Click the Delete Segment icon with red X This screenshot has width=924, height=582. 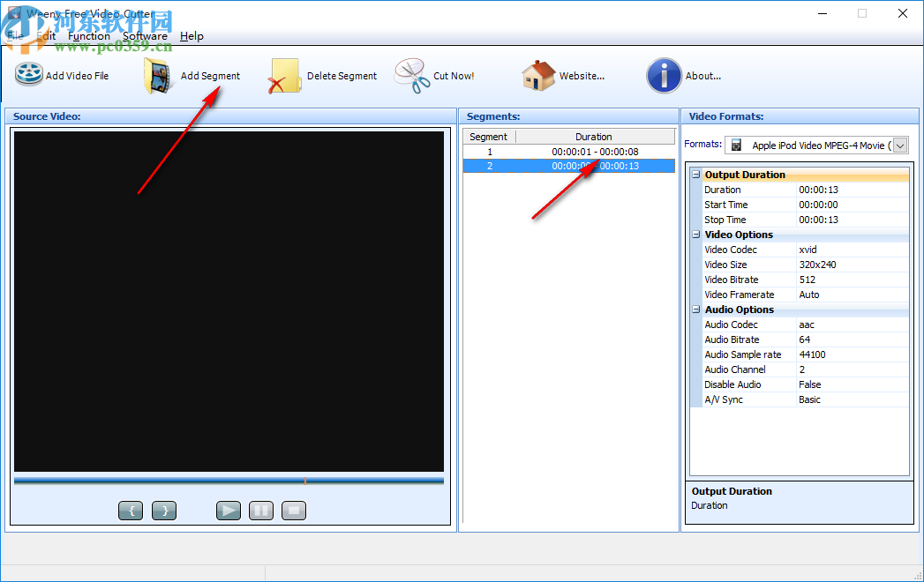[285, 76]
